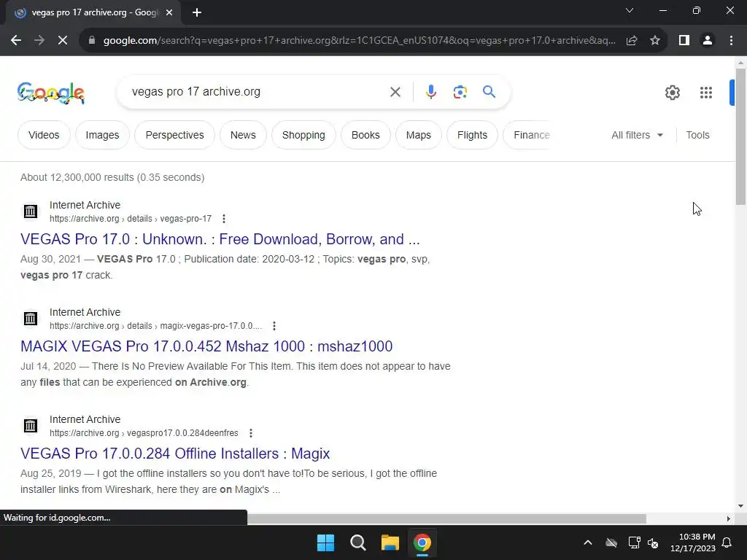Click Internet Archive favicon of Offline Installers result
Viewport: 747px width, 560px height.
coord(31,425)
